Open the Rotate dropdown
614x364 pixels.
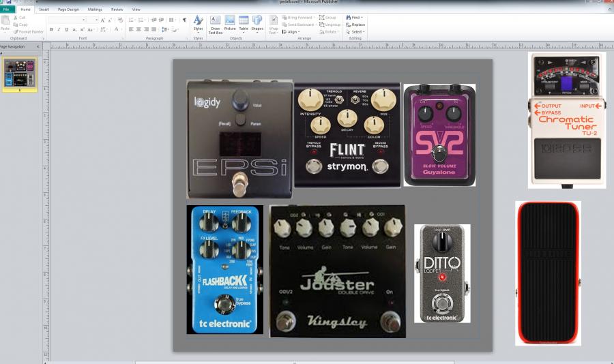pyautogui.click(x=329, y=32)
